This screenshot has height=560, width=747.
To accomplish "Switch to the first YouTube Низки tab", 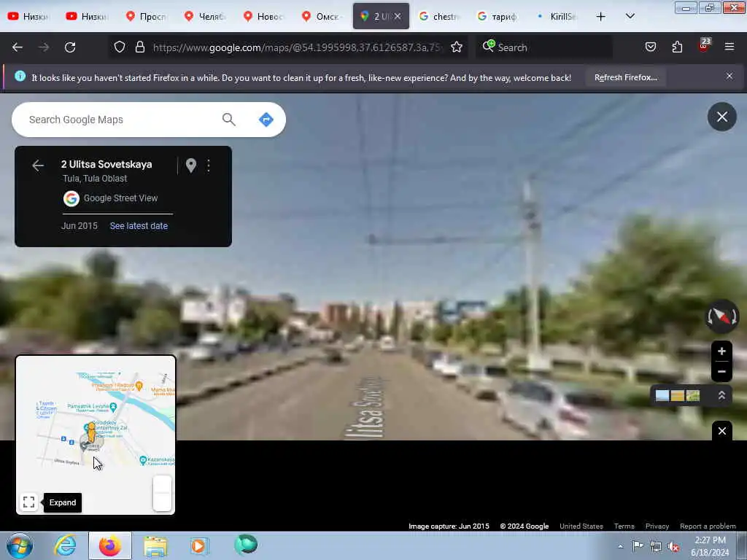I will tap(29, 16).
